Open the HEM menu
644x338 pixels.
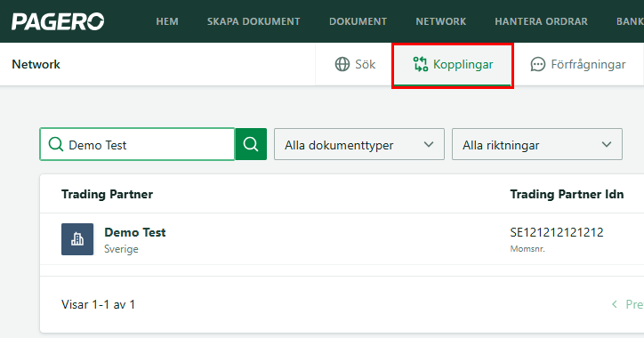(167, 21)
